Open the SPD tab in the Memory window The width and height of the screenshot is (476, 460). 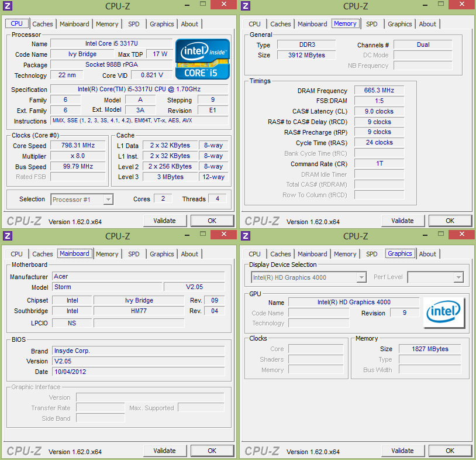[x=371, y=24]
